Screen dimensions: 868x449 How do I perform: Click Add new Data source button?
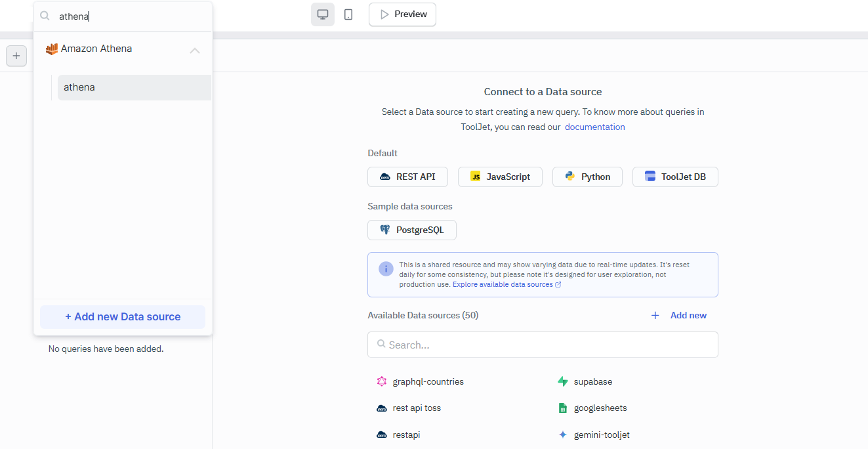[123, 316]
